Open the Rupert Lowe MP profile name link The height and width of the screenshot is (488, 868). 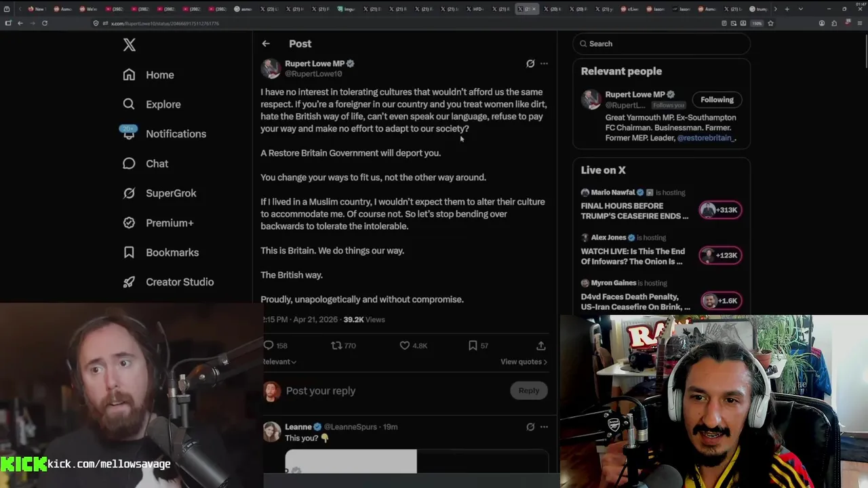[x=315, y=63]
